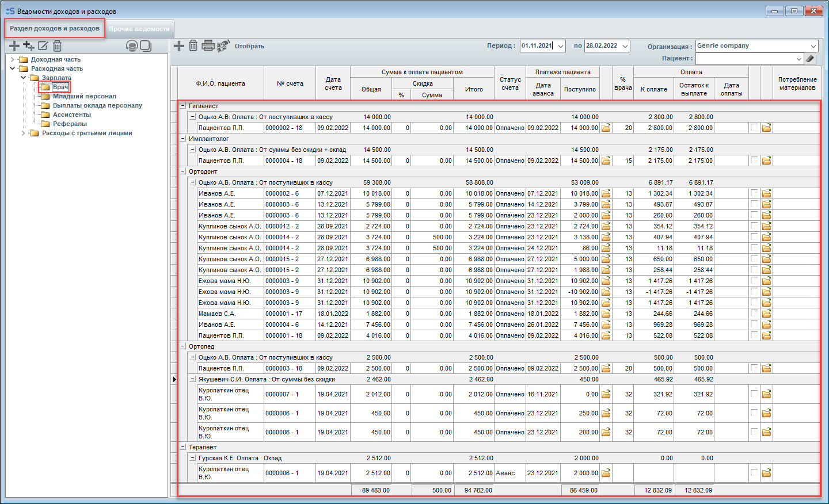
Task: Select the Раздел доходов и расходов tab
Action: 55,28
